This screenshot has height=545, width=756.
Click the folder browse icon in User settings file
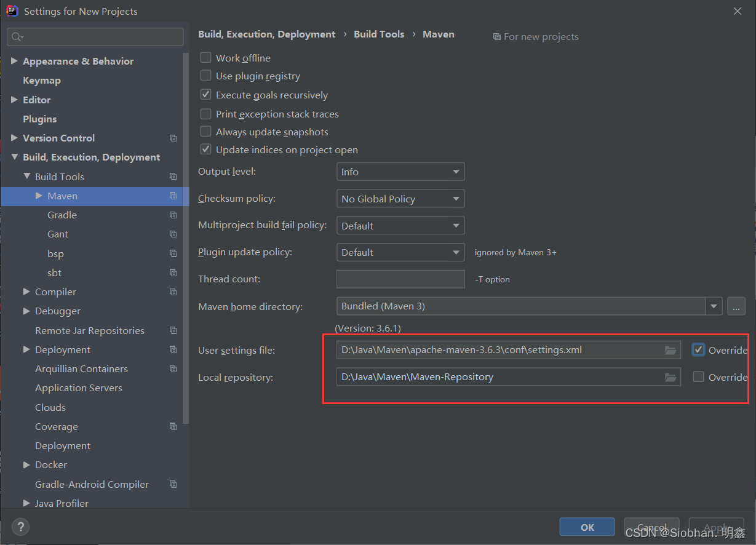point(670,350)
